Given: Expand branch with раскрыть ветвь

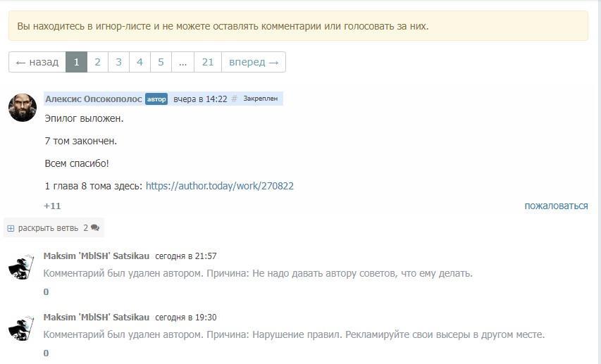Looking at the screenshot, I should tap(48, 228).
